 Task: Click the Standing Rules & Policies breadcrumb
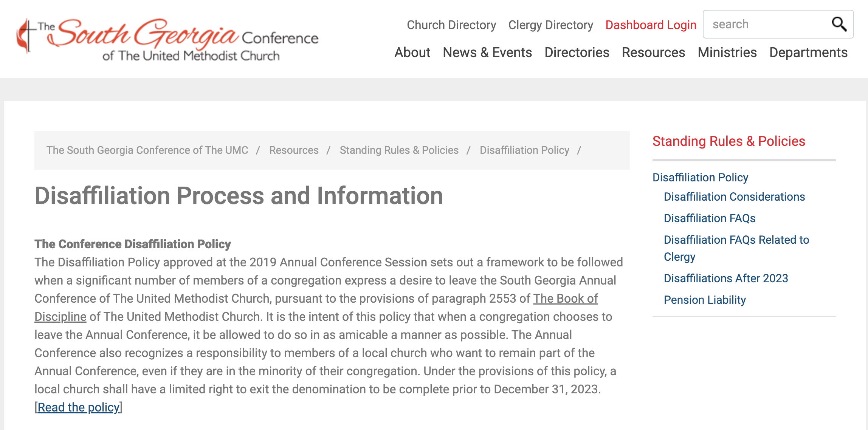point(399,150)
